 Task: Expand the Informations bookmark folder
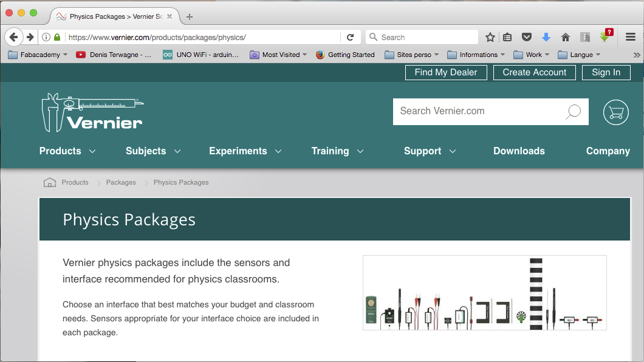[x=476, y=55]
